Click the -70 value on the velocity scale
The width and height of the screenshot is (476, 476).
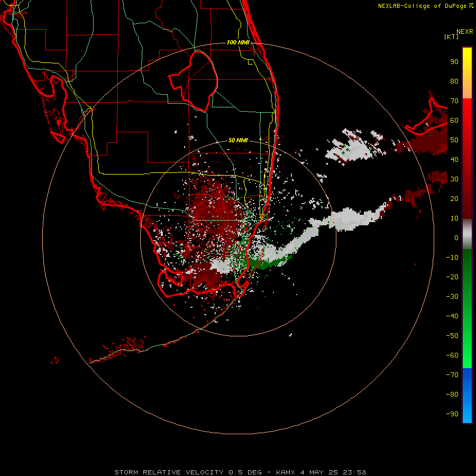point(452,375)
